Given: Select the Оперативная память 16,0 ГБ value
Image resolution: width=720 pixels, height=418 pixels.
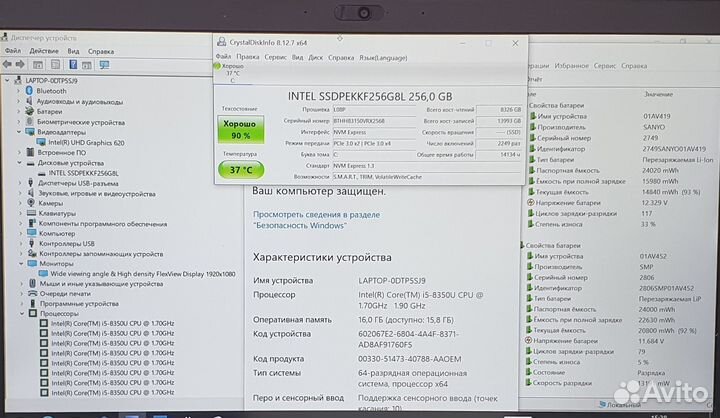Looking at the screenshot, I should click(x=405, y=319).
